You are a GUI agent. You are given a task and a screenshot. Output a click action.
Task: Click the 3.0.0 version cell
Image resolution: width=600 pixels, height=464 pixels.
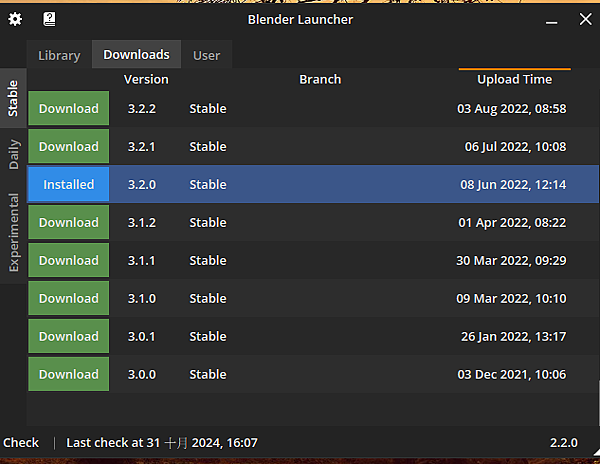tap(142, 374)
